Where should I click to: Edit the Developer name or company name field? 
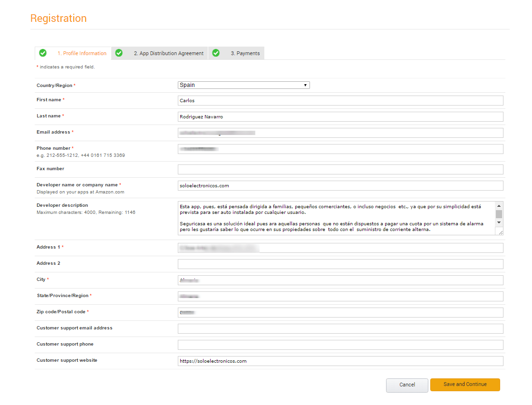[x=340, y=185]
